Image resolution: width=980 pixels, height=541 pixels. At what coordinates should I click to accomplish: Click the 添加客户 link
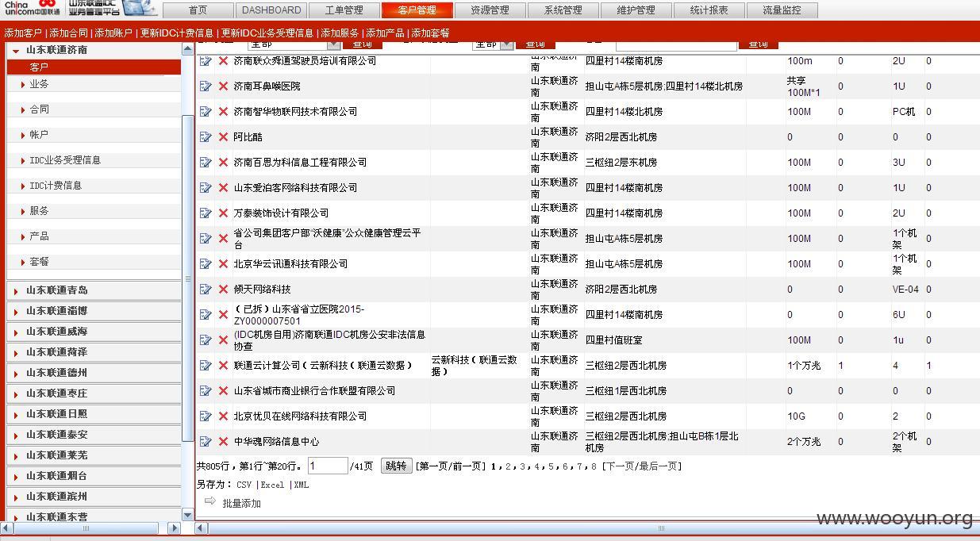click(x=23, y=33)
